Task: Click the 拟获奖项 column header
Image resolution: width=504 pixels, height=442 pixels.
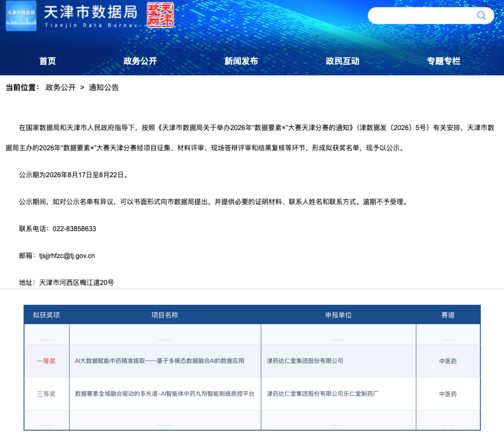Action: coord(46,315)
